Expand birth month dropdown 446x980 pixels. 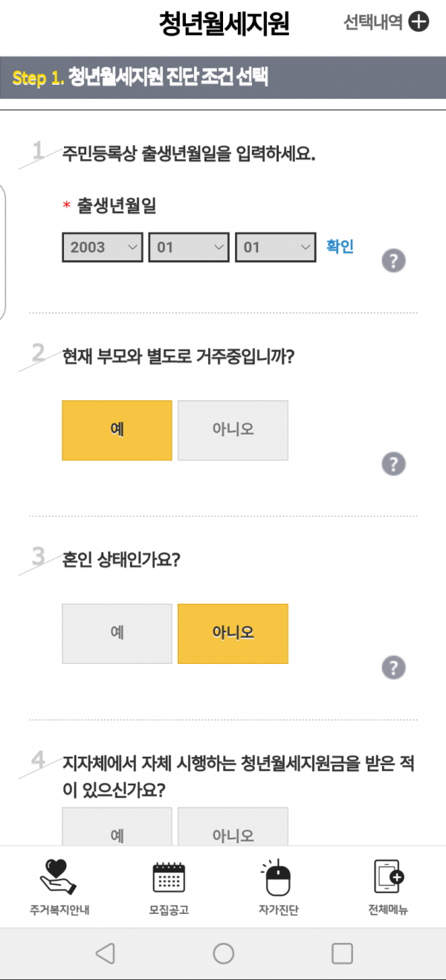click(x=189, y=247)
